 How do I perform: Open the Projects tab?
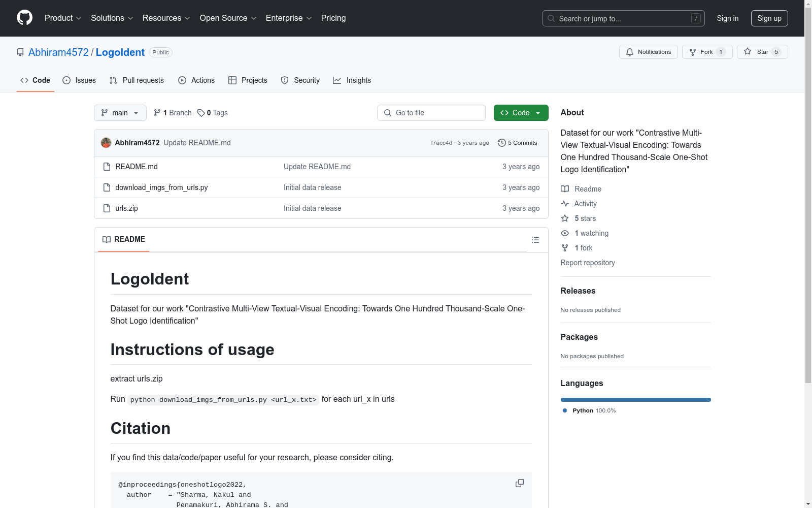click(x=248, y=80)
